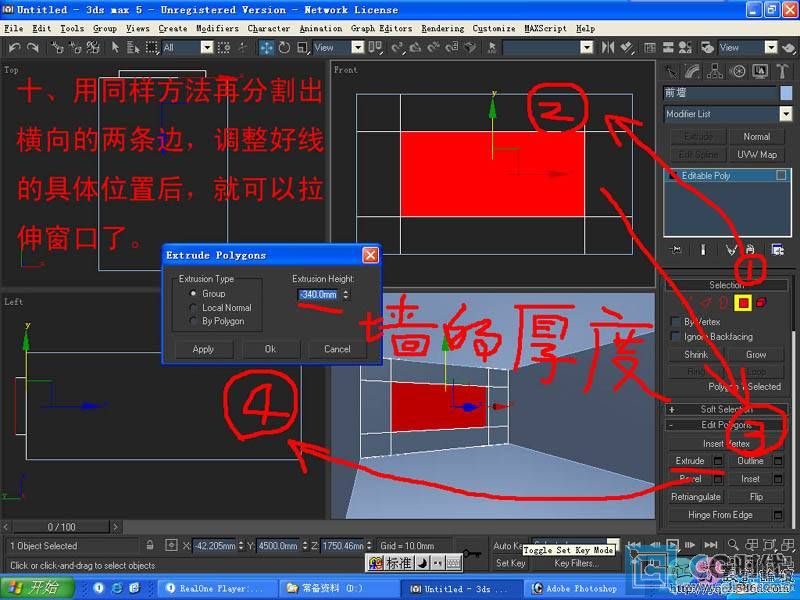Click the time slider 0/100

coord(61,527)
